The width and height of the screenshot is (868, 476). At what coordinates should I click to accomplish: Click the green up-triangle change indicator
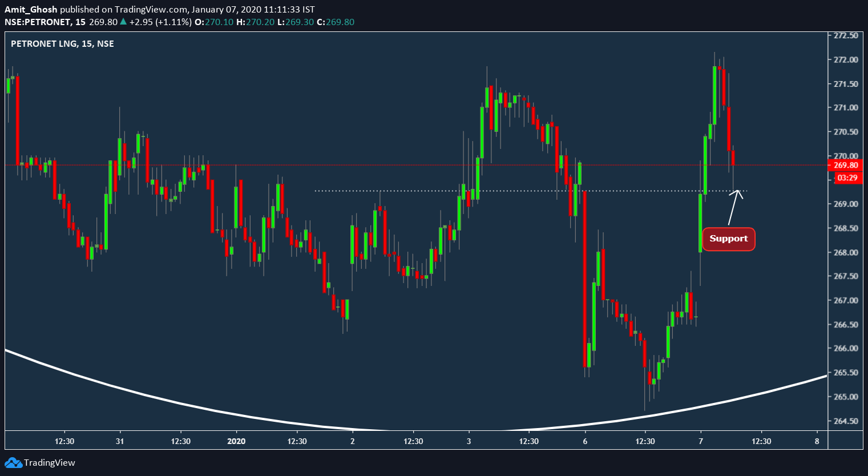point(123,22)
